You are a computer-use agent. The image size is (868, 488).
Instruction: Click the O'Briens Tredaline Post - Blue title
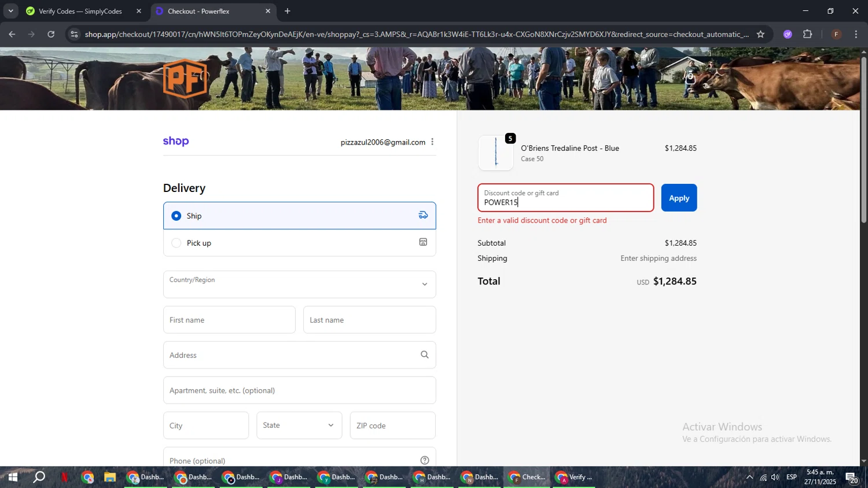coord(570,148)
